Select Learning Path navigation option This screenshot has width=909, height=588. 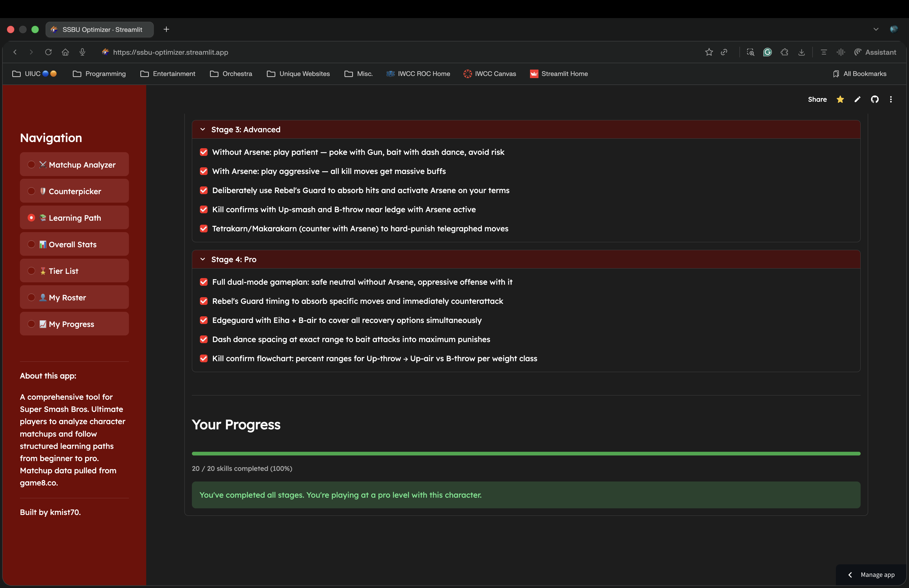(74, 218)
